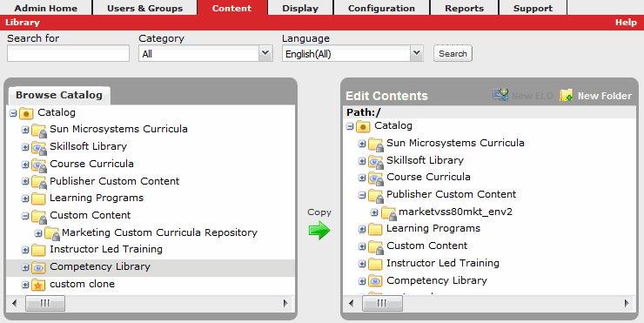The image size is (644, 323).
Task: Collapse Publisher Custom Content in Edit Contents
Action: [362, 195]
